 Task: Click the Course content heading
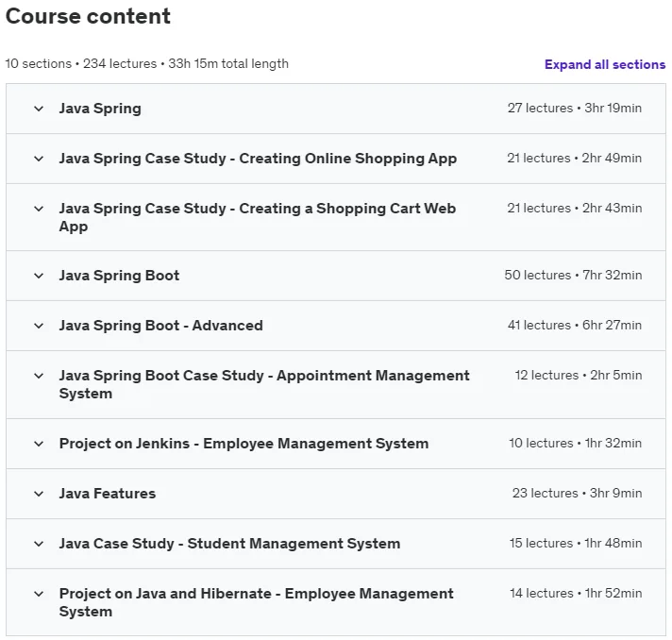pyautogui.click(x=88, y=16)
